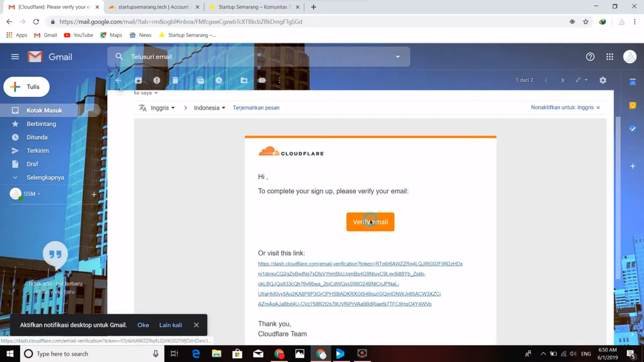644x362 pixels.
Task: Open the Google account avatar
Action: click(x=630, y=57)
